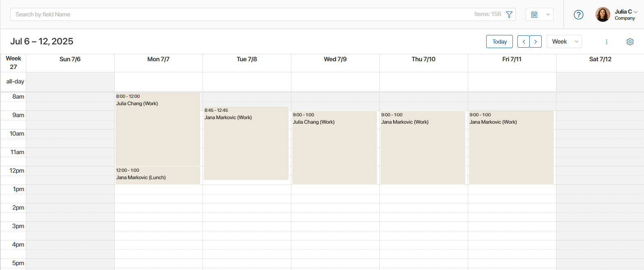Image resolution: width=644 pixels, height=270 pixels.
Task: Open the filter options icon
Action: (509, 14)
